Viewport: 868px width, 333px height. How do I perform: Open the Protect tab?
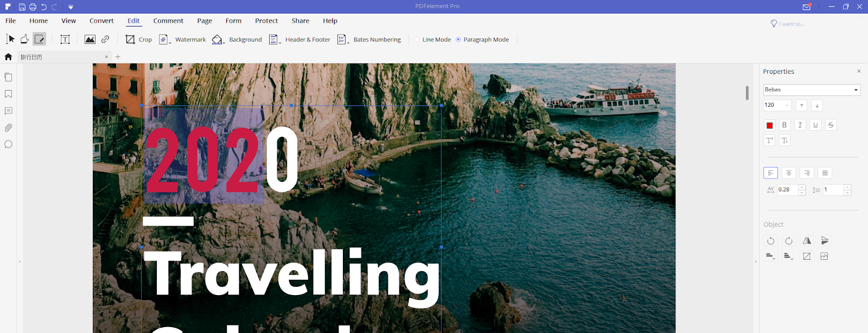coord(266,21)
